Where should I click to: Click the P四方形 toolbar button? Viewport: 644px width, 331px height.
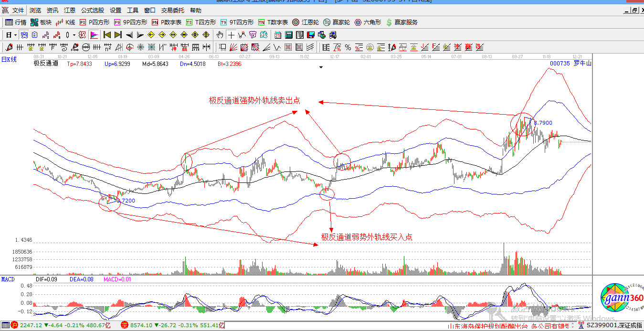pyautogui.click(x=95, y=22)
